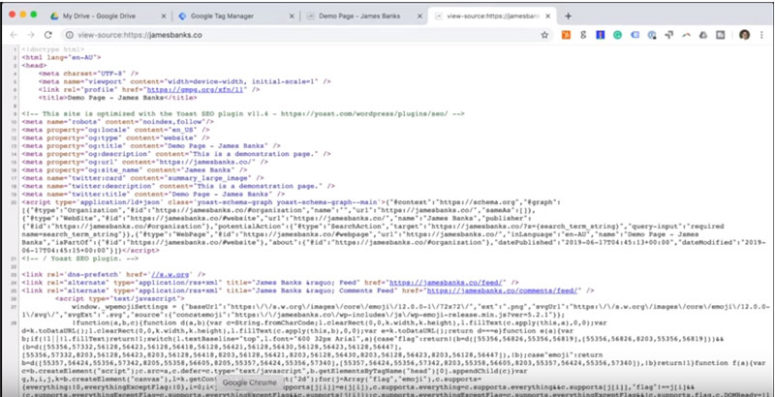Image resolution: width=775 pixels, height=397 pixels.
Task: Open the dark blue square extension icon
Action: point(600,35)
